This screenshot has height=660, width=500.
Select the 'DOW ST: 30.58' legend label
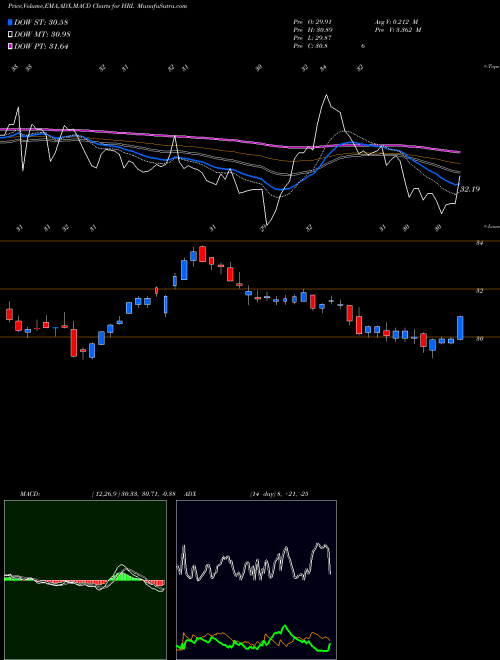tap(41, 22)
